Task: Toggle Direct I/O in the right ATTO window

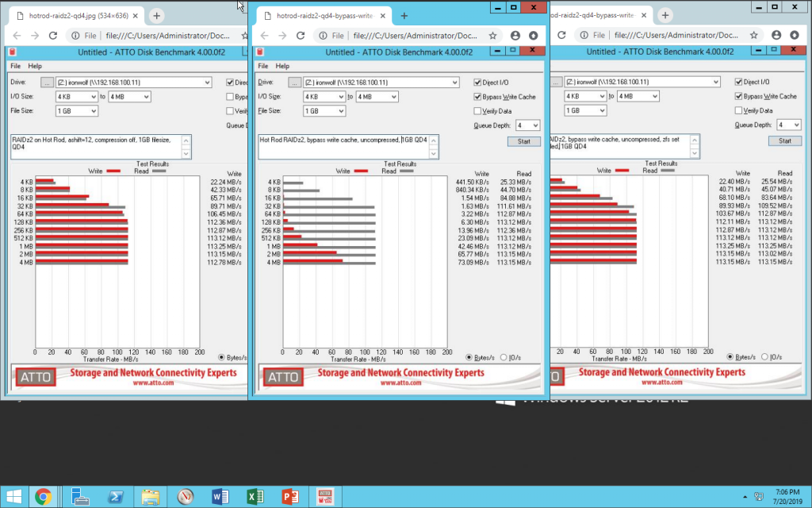Action: 738,82
